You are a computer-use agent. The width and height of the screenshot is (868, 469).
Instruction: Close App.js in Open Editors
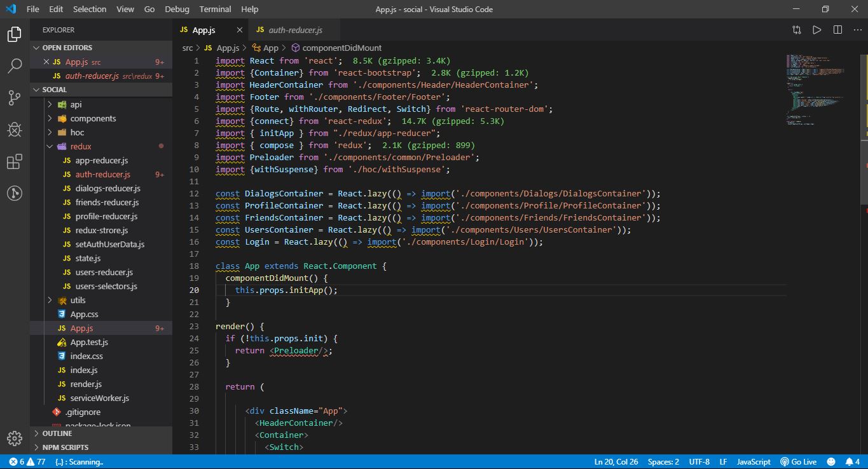coord(46,62)
